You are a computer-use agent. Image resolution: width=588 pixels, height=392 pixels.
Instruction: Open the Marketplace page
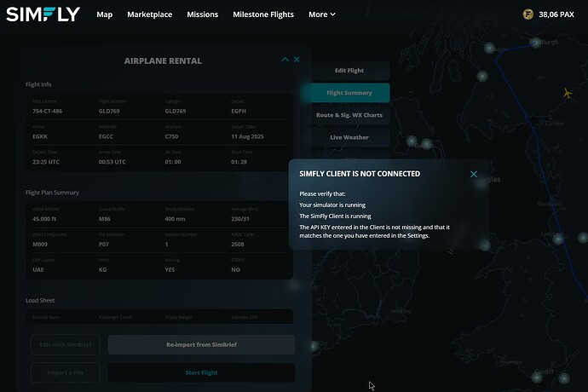tap(150, 14)
